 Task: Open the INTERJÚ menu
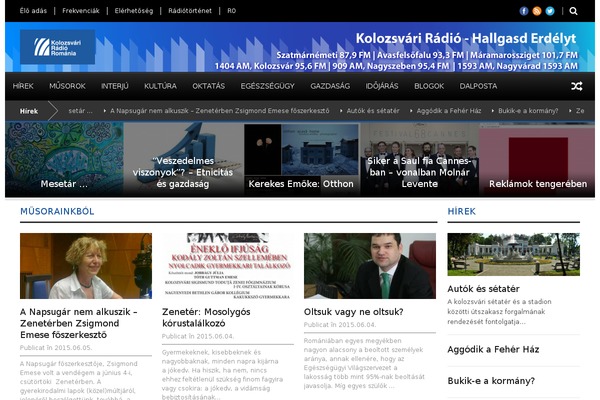pos(115,86)
